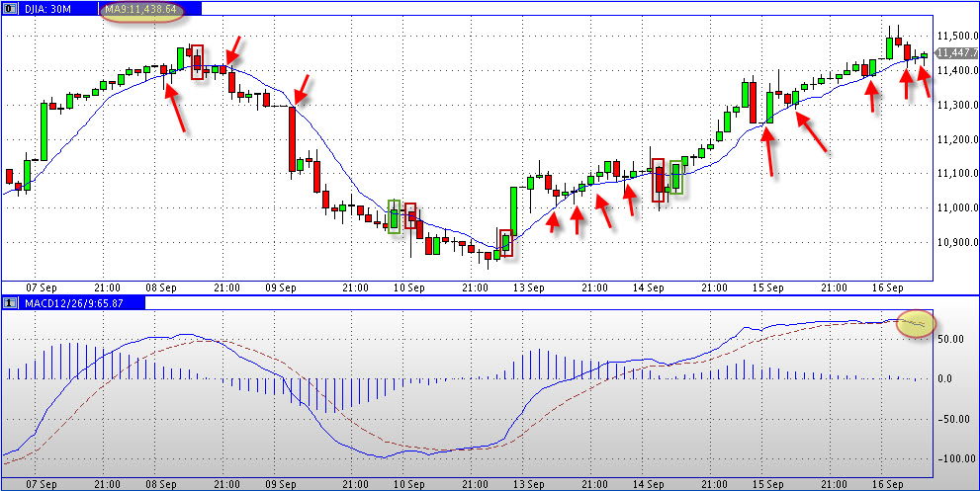Viewport: 980px width, 491px height.
Task: Click the highlighted oval on the MACD line
Action: point(916,323)
